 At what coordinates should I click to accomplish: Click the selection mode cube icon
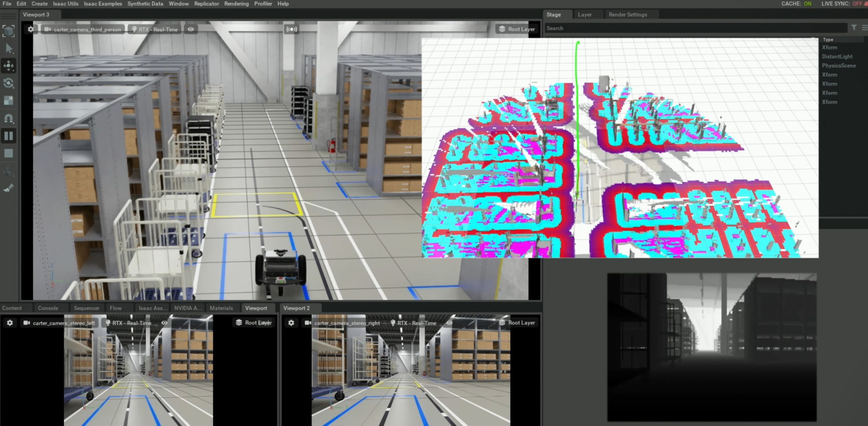(x=8, y=31)
